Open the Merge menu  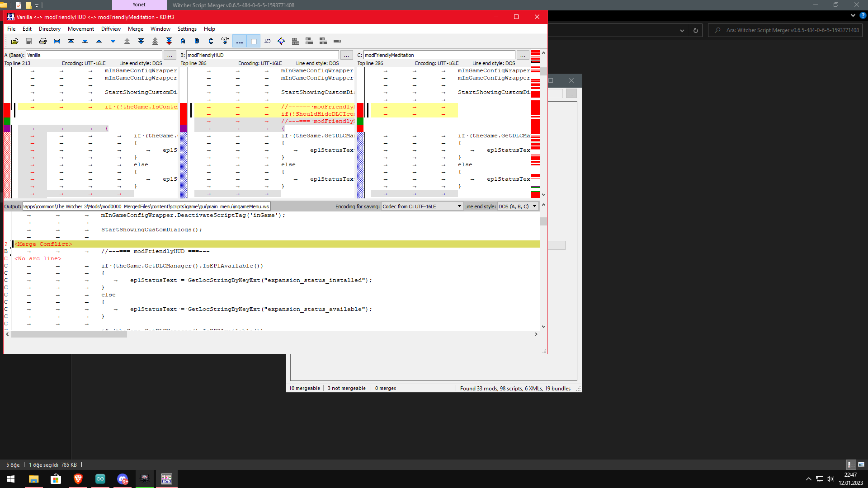click(135, 29)
